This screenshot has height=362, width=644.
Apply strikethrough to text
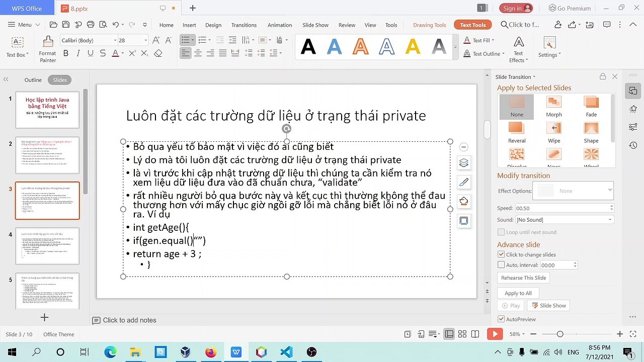point(103,53)
